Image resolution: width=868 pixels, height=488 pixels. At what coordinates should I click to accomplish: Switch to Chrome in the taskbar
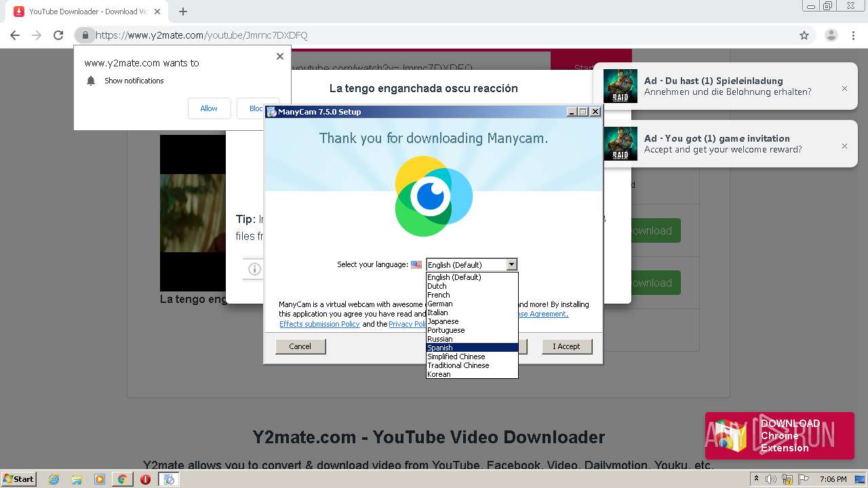tap(122, 479)
